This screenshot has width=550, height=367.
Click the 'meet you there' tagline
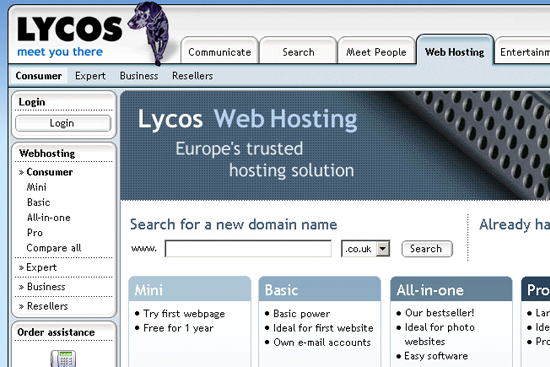tap(60, 52)
